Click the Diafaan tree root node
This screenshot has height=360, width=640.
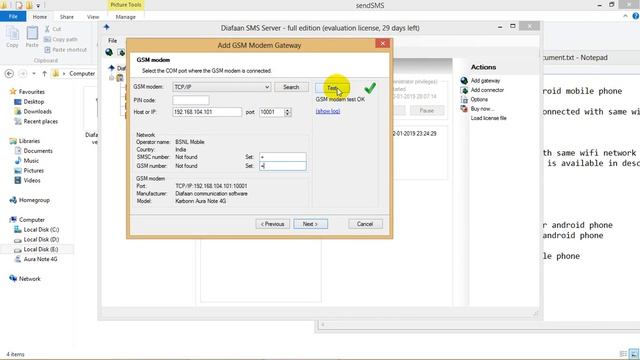tap(116, 68)
